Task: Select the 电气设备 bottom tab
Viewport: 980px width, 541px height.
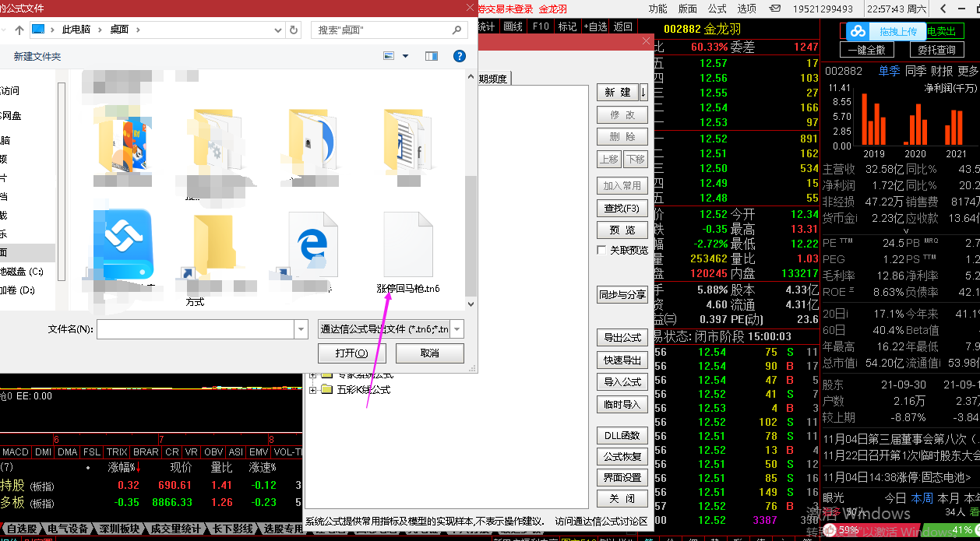Action: 69,529
